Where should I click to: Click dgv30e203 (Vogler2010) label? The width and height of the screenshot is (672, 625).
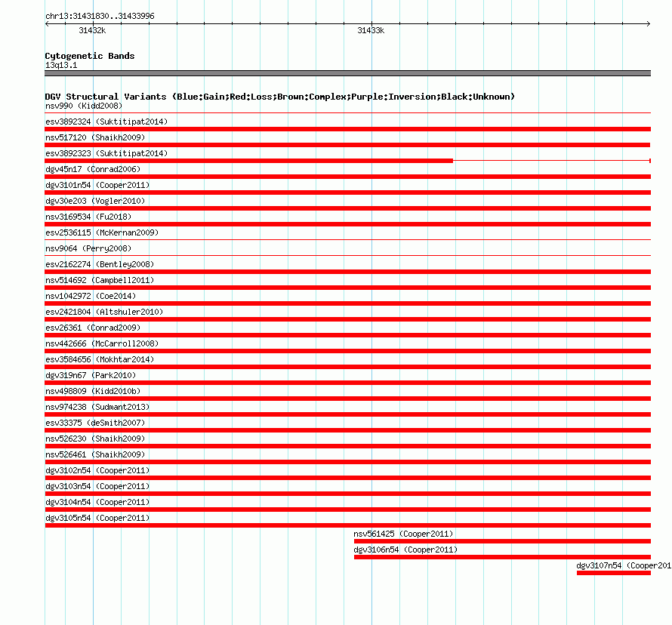tap(95, 201)
